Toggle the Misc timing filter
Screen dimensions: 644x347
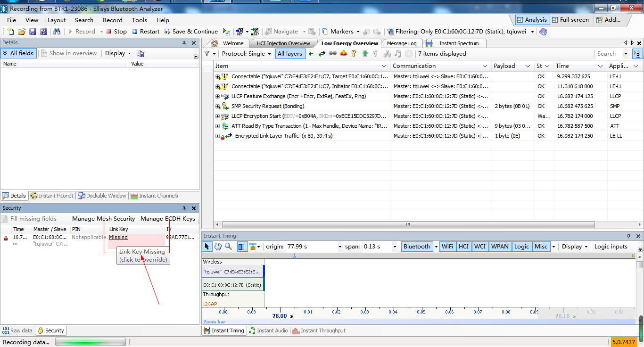coord(541,247)
